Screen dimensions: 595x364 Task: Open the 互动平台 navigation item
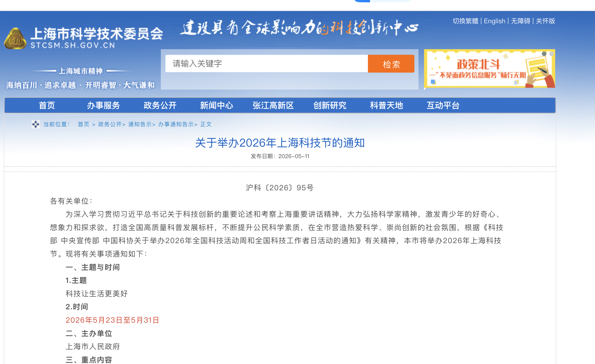(x=443, y=105)
